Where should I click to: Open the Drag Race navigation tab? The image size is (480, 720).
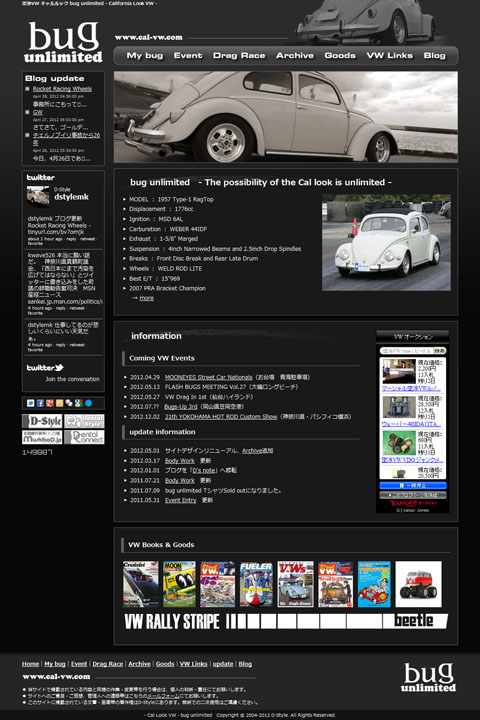coord(239,56)
